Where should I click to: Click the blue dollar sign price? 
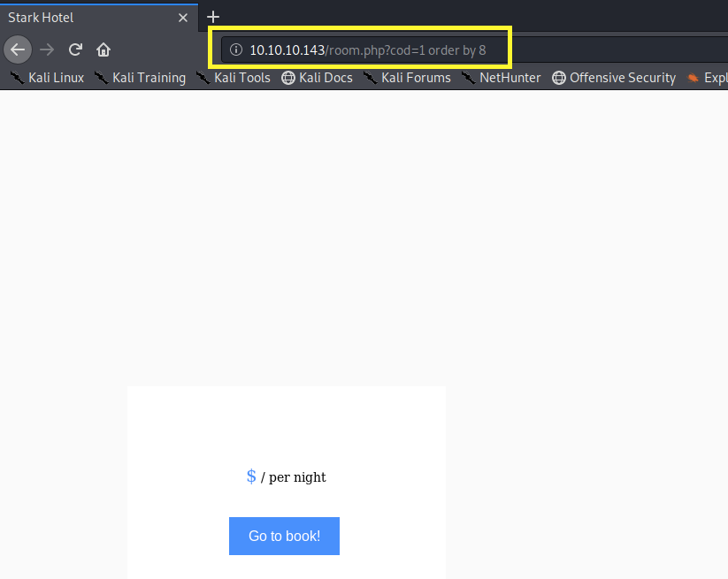(251, 476)
